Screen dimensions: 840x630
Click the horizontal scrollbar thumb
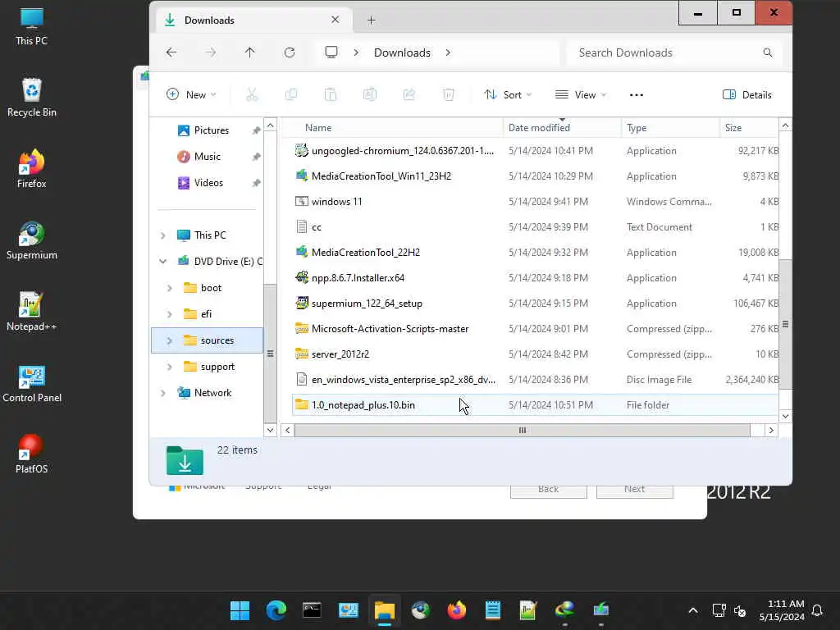tap(522, 430)
